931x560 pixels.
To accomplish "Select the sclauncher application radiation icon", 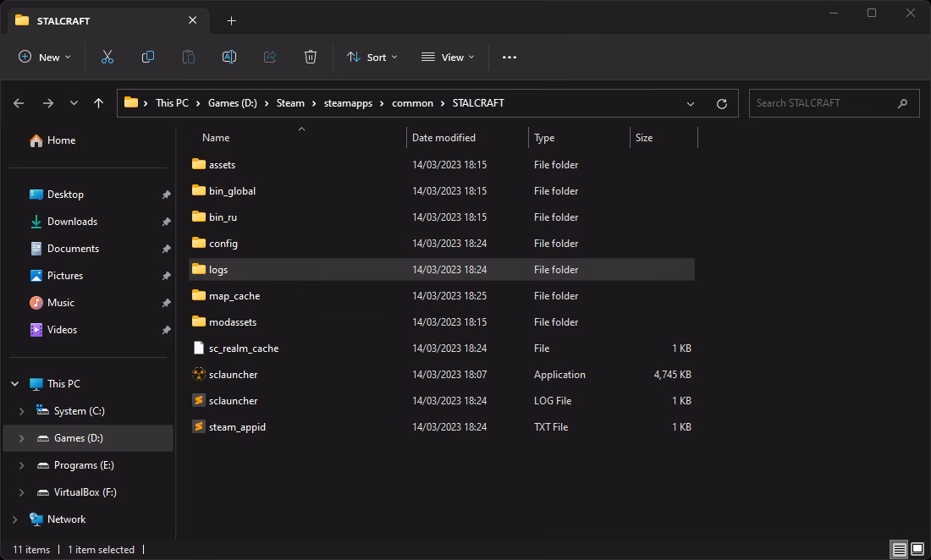I will (198, 375).
